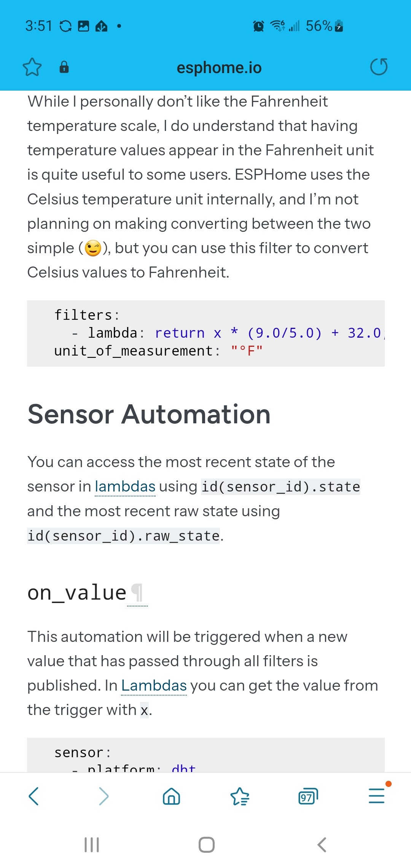Tap the back arrow in the browser toolbar
Viewport: 411px width, 868px height.
click(x=34, y=796)
